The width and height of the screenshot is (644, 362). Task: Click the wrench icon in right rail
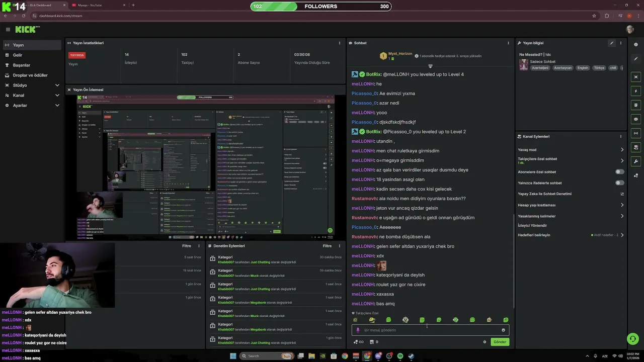click(x=636, y=161)
